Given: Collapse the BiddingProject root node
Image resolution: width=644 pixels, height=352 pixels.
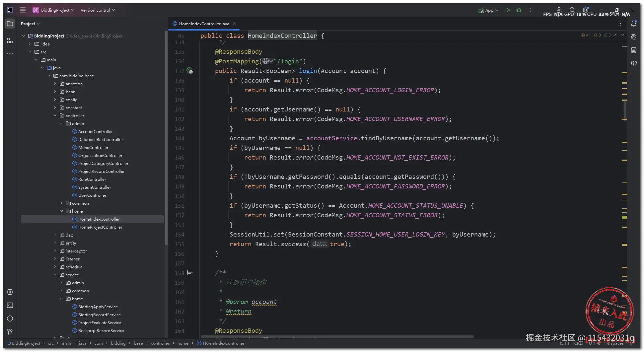Looking at the screenshot, I should tap(24, 36).
